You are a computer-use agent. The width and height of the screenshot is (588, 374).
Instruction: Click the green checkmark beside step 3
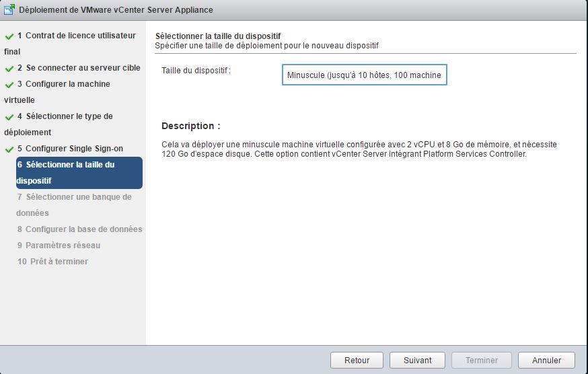pos(9,85)
